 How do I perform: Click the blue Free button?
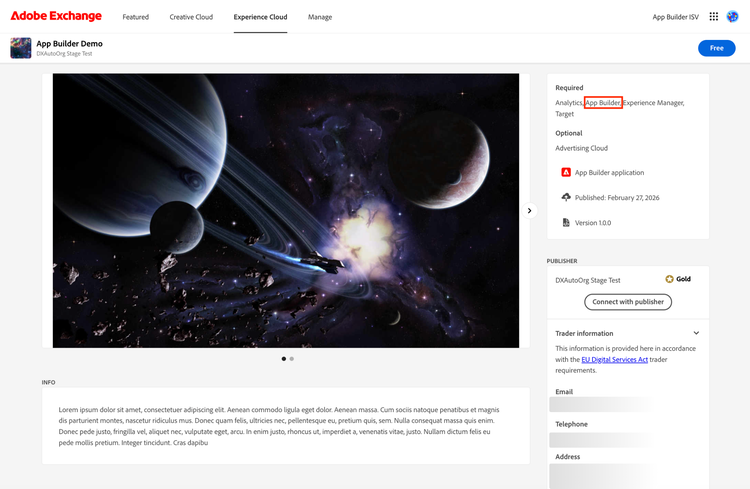click(717, 48)
